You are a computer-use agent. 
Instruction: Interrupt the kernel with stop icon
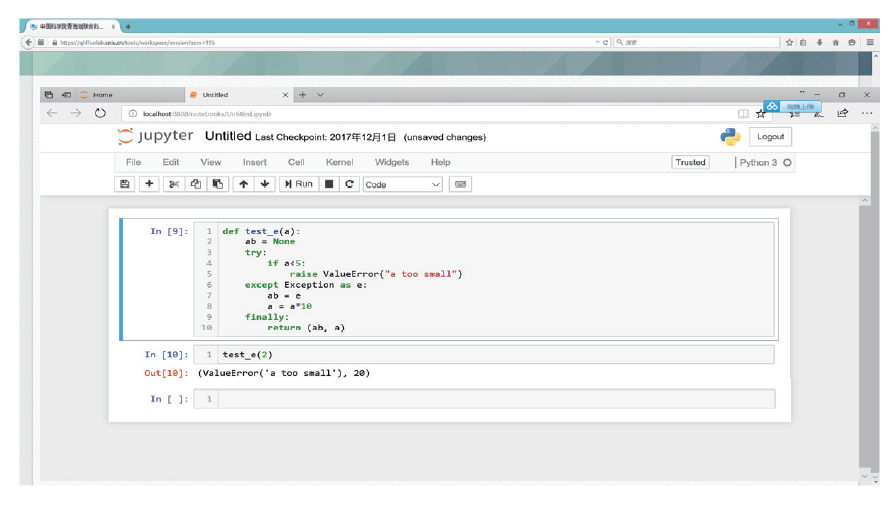(329, 184)
